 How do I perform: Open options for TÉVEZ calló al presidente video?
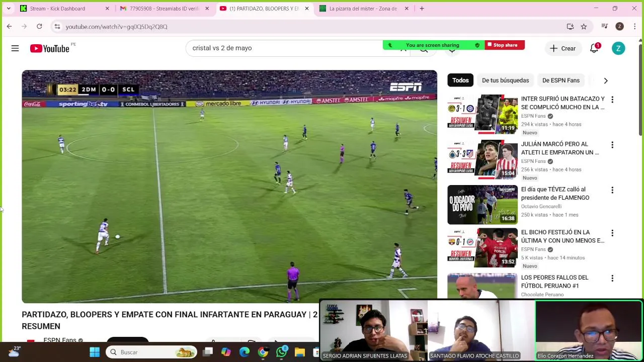coord(612,190)
